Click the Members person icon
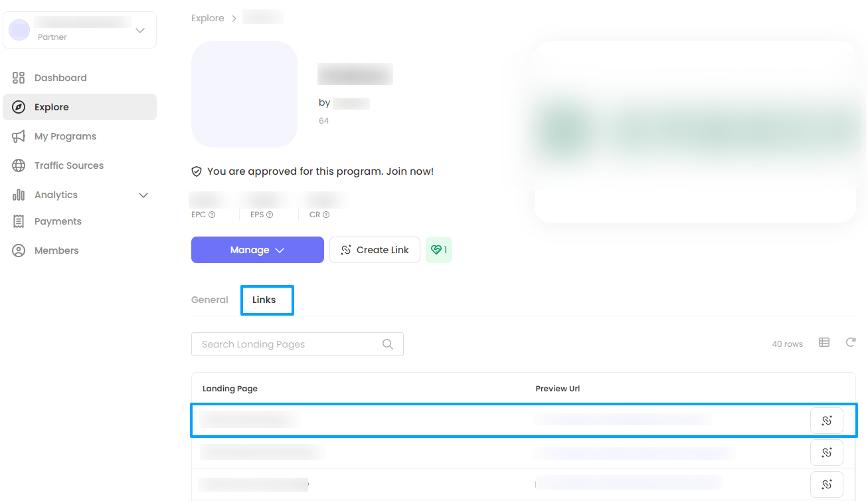The height and width of the screenshot is (501, 868). click(19, 250)
